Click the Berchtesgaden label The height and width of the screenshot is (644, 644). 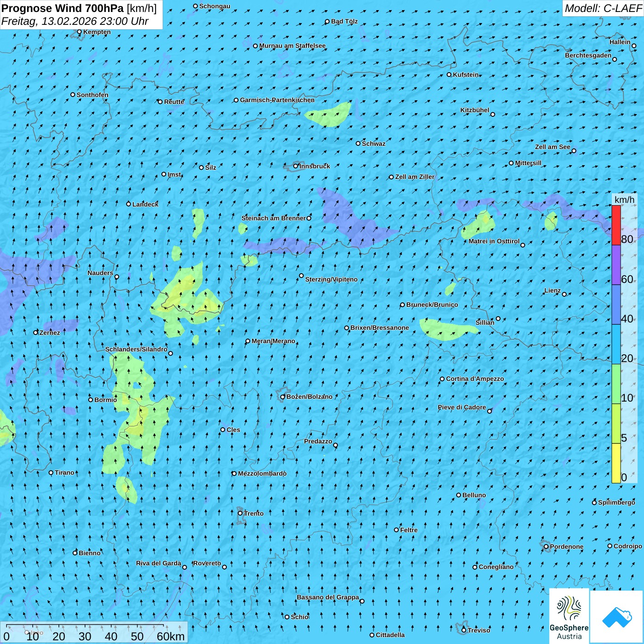[588, 55]
